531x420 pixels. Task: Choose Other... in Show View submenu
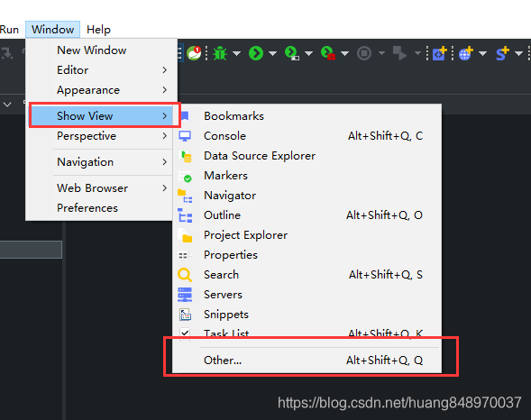click(x=307, y=361)
